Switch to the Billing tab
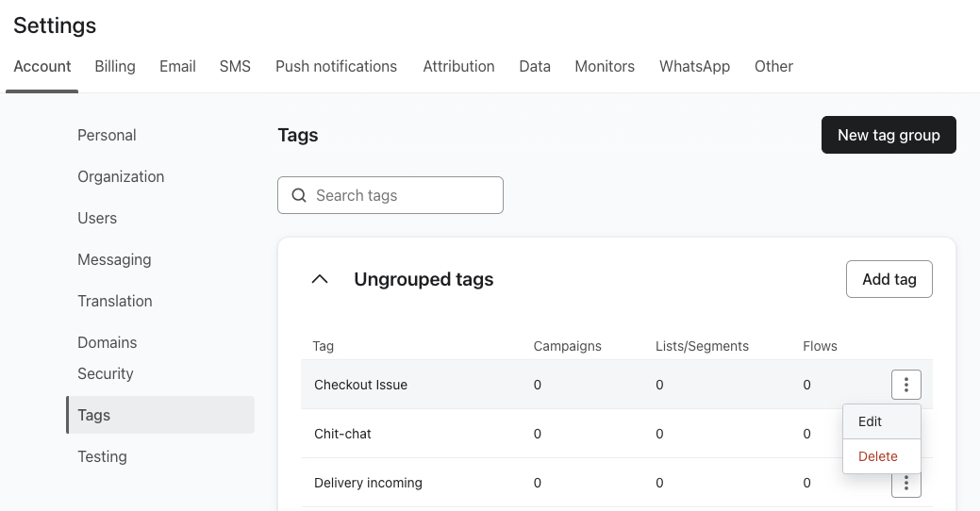 pos(115,66)
